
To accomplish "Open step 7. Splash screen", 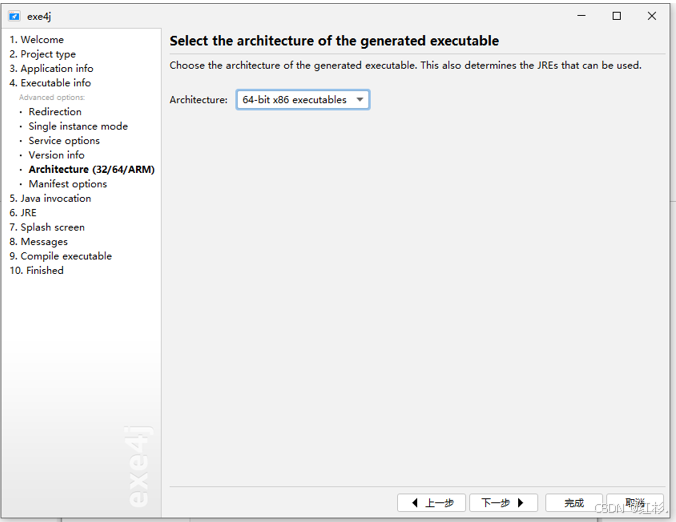I will (x=47, y=227).
